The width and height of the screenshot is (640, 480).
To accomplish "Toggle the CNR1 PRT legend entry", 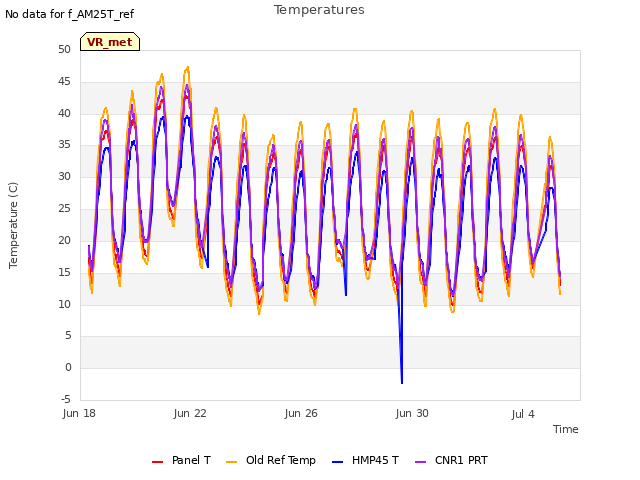I will 451,460.
